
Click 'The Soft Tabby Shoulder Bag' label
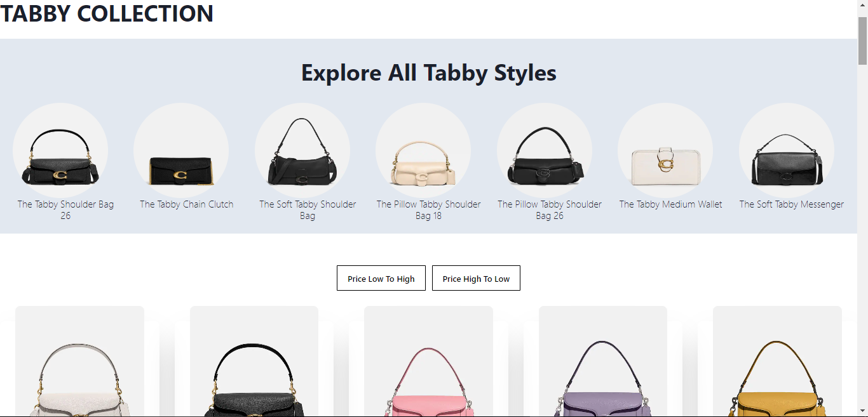308,210
